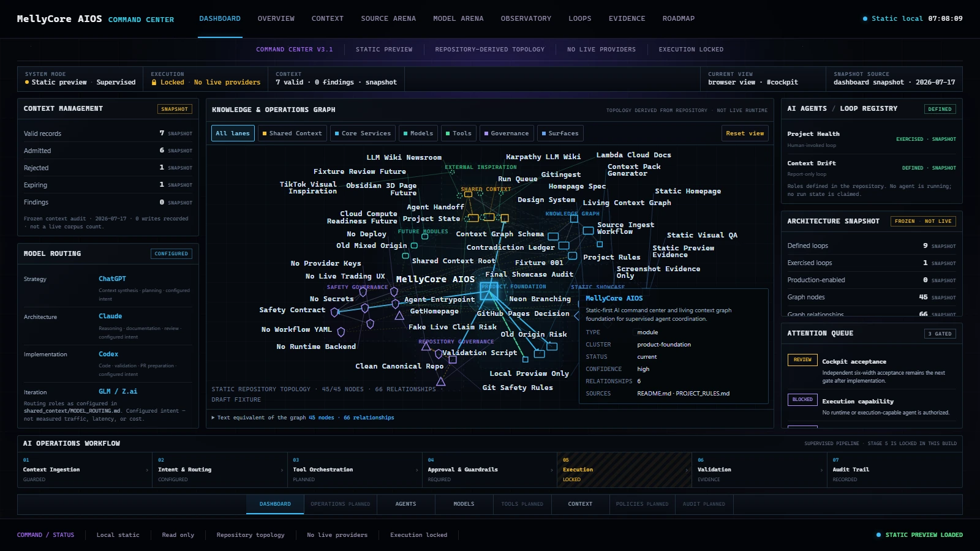Open the 45 nodes link
This screenshot has height=551, width=980.
pos(322,418)
